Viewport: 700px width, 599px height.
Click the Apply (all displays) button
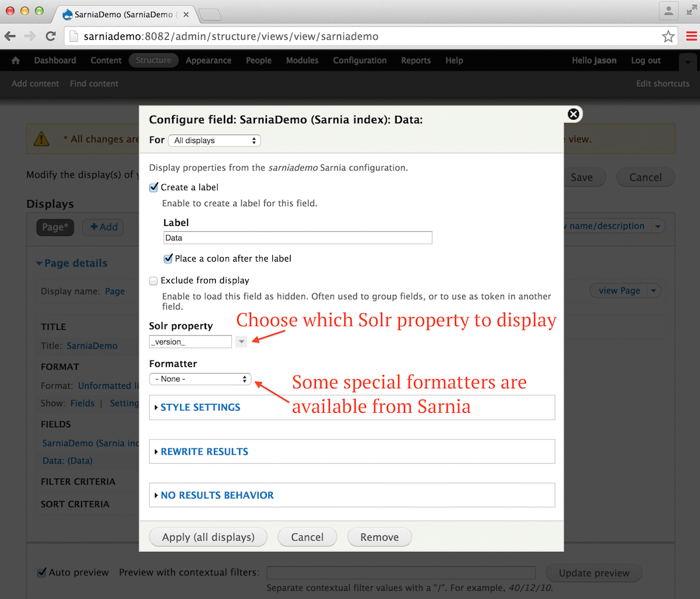click(208, 537)
